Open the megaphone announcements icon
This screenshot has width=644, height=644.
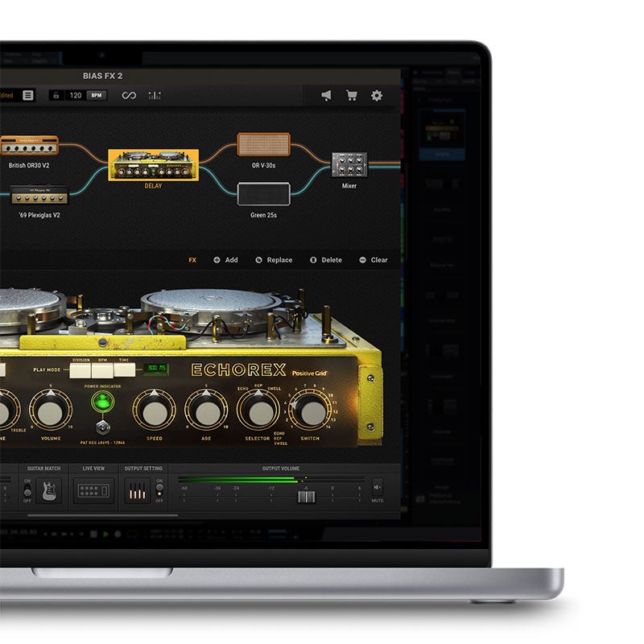point(326,95)
